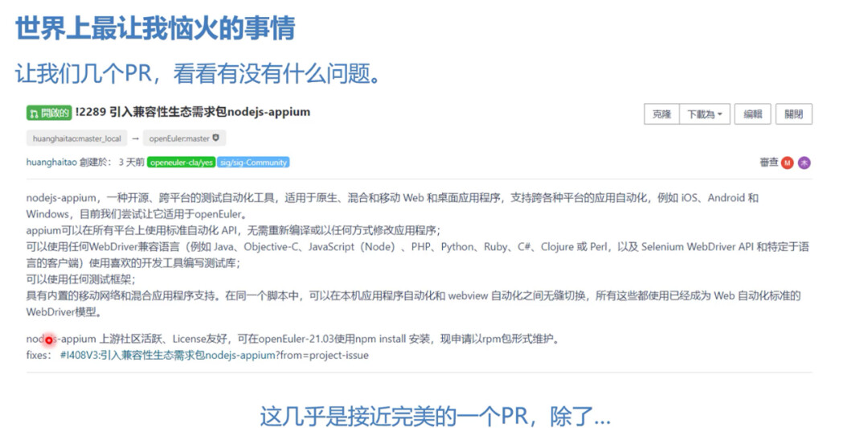Click the slide heading 世界上最让我恼火的事情
The image size is (868, 428).
(x=155, y=29)
